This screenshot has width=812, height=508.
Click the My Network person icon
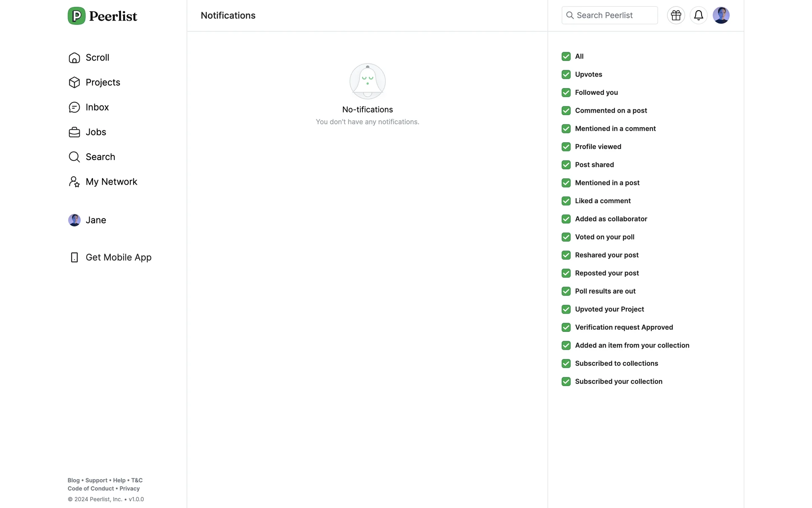(x=74, y=182)
